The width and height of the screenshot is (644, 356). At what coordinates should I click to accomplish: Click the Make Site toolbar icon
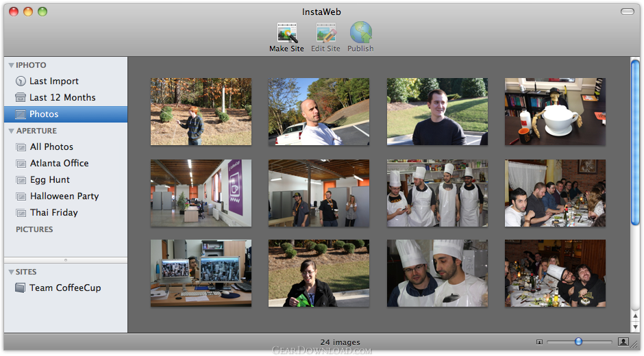coord(287,33)
